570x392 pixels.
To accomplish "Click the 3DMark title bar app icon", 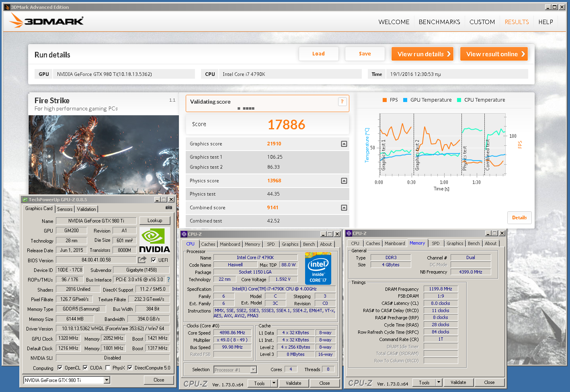I will click(7, 7).
